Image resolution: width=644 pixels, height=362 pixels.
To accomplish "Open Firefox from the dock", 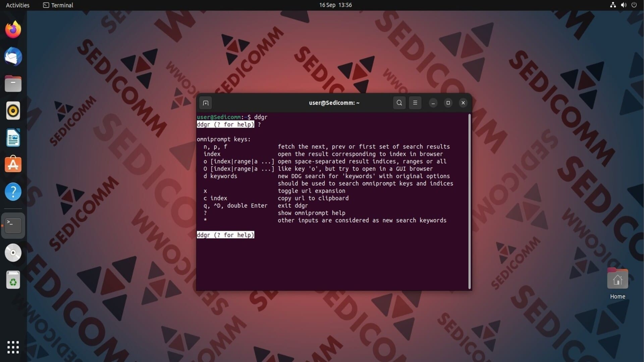I will [x=13, y=29].
